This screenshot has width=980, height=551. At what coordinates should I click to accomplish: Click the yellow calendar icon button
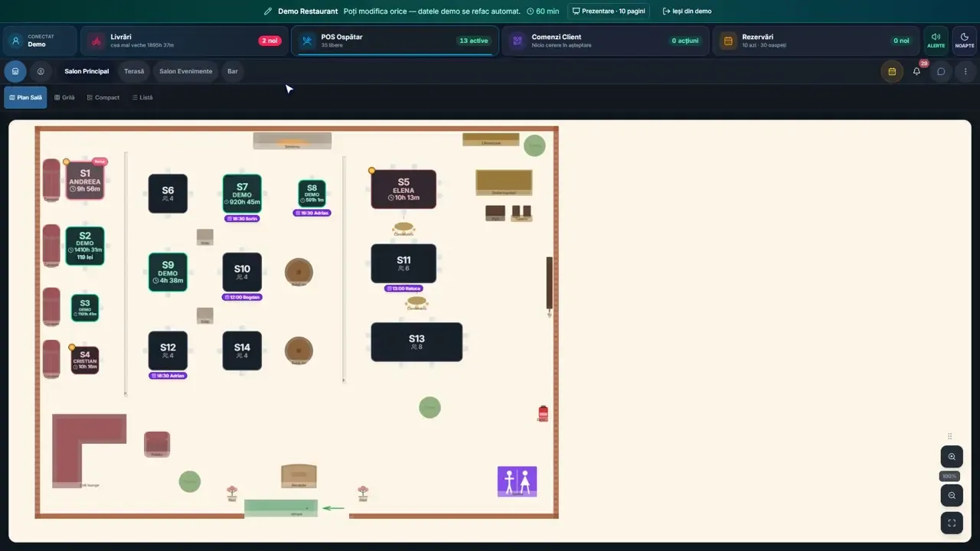click(892, 71)
